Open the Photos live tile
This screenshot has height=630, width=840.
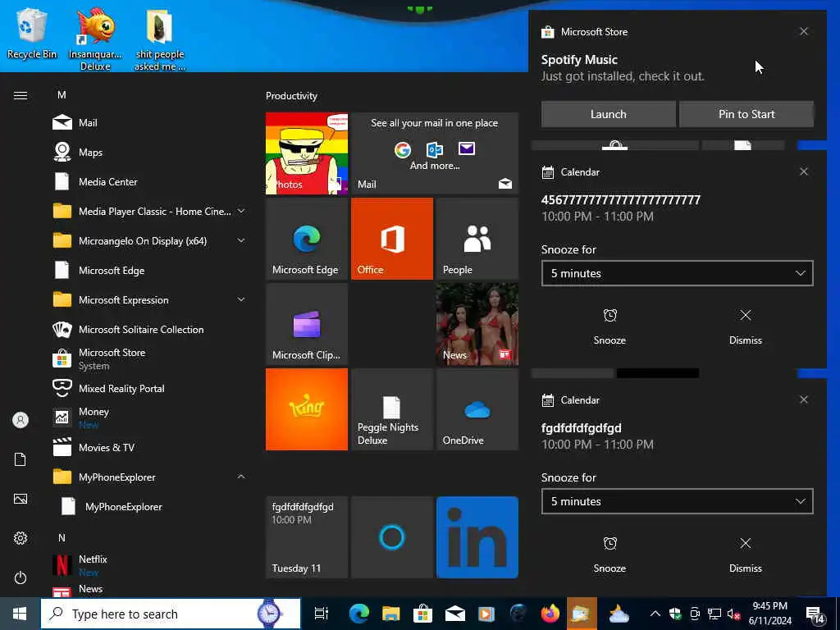(x=307, y=153)
